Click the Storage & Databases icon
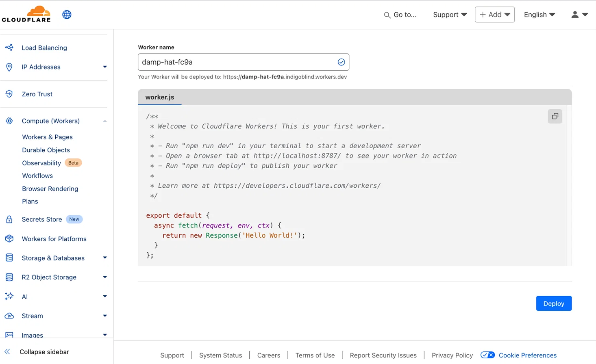The height and width of the screenshot is (364, 596). [9, 258]
